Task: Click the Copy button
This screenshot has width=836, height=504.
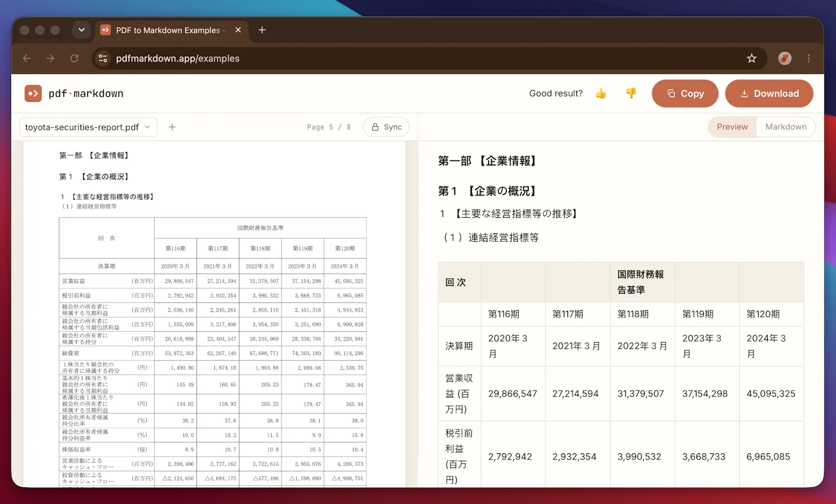Action: pos(685,93)
